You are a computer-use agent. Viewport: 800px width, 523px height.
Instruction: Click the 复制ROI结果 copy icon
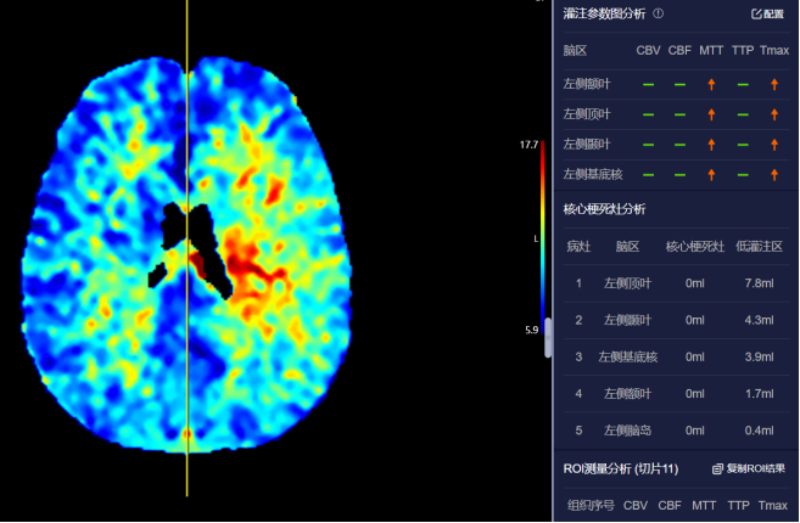click(x=717, y=469)
